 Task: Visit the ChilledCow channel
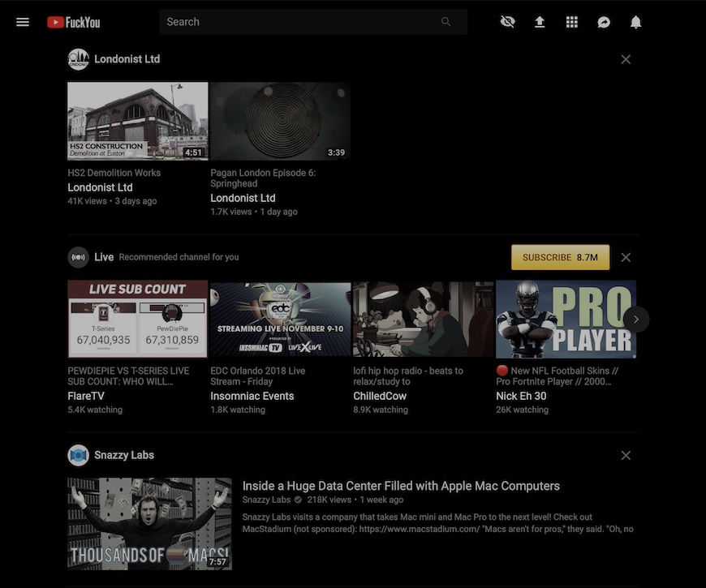click(x=380, y=396)
